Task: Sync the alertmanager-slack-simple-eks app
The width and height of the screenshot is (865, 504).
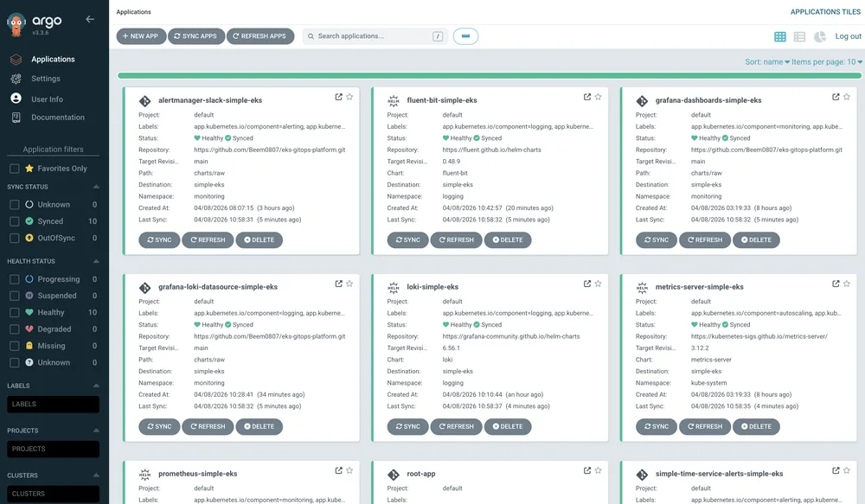Action: [x=159, y=239]
